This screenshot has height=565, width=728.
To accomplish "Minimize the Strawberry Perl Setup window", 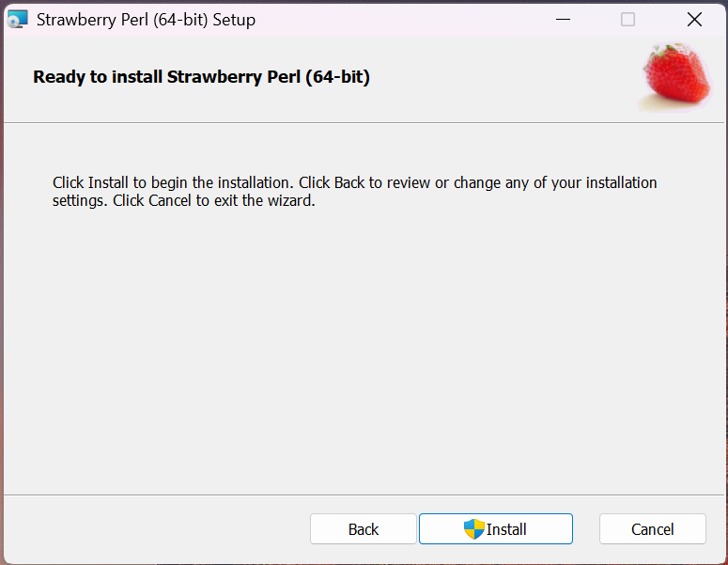I will (x=563, y=19).
